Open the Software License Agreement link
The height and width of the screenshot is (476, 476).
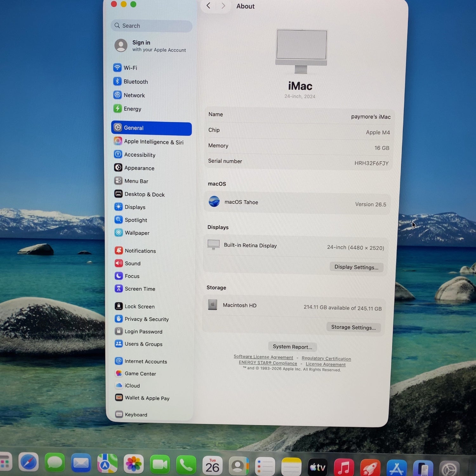tap(263, 357)
